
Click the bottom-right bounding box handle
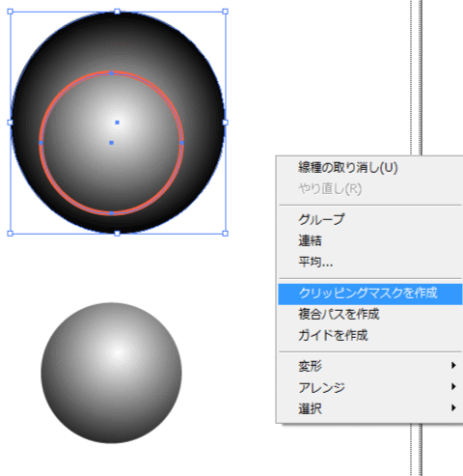(x=225, y=234)
